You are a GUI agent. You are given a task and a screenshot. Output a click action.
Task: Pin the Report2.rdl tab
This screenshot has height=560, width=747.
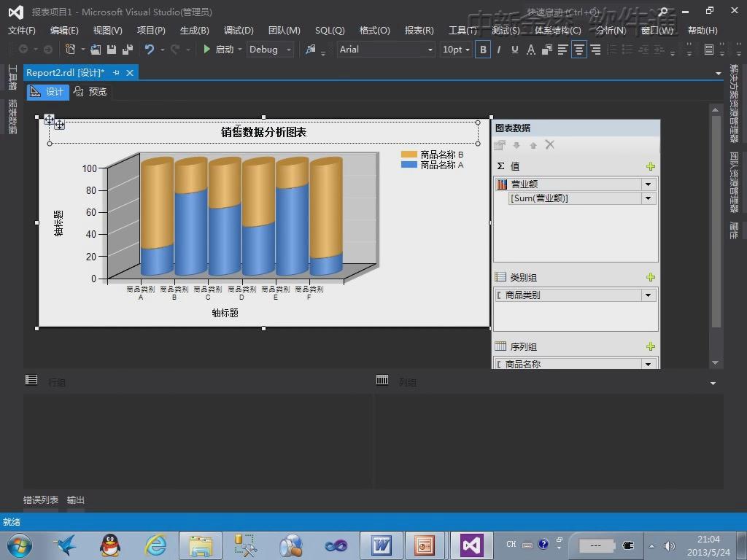(x=116, y=73)
